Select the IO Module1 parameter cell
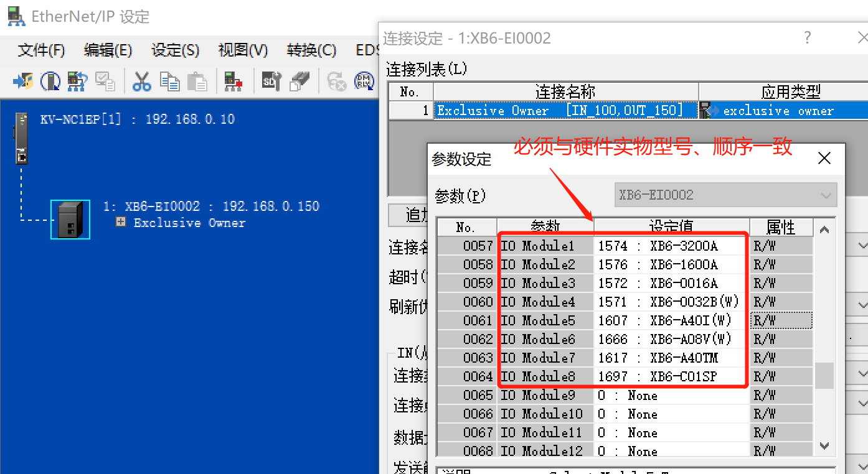 tap(545, 246)
